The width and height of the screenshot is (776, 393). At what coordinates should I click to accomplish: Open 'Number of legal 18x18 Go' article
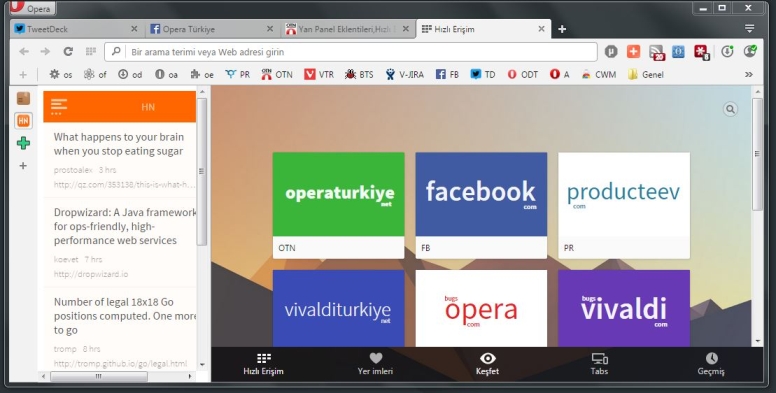(x=125, y=316)
